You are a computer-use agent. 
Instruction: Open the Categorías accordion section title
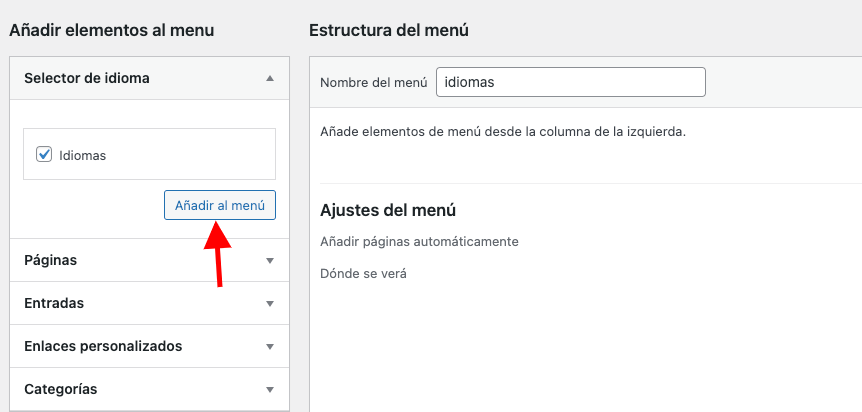coord(60,389)
